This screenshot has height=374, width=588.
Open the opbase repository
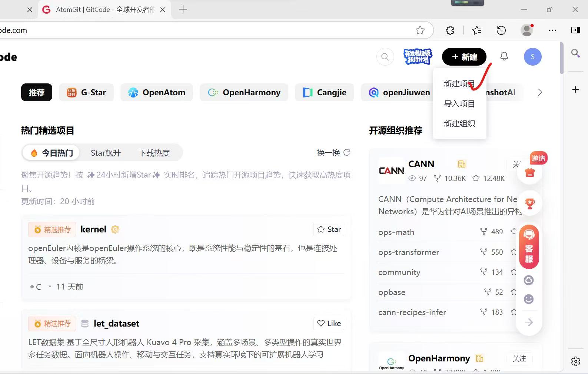[x=392, y=292]
